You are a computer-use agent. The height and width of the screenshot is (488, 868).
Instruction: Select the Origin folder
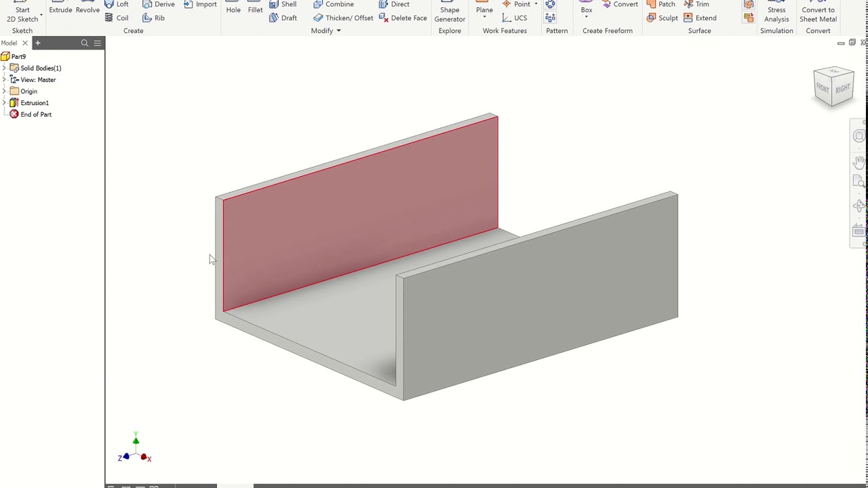24,91
